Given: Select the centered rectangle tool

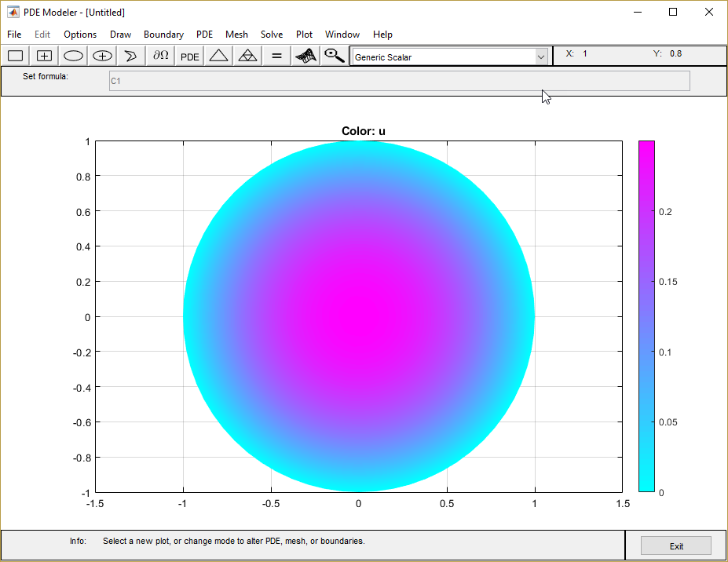Looking at the screenshot, I should coord(44,57).
